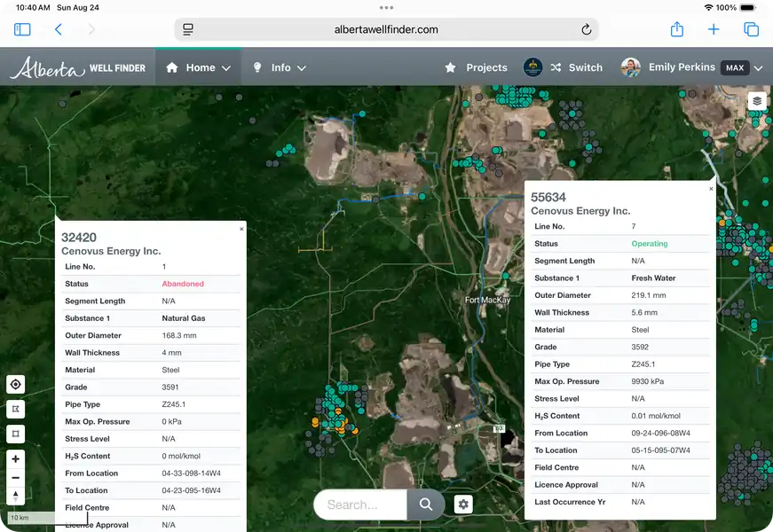Click the 168.3 mm outer diameter
Viewport: 773px width, 532px height.
(x=179, y=335)
